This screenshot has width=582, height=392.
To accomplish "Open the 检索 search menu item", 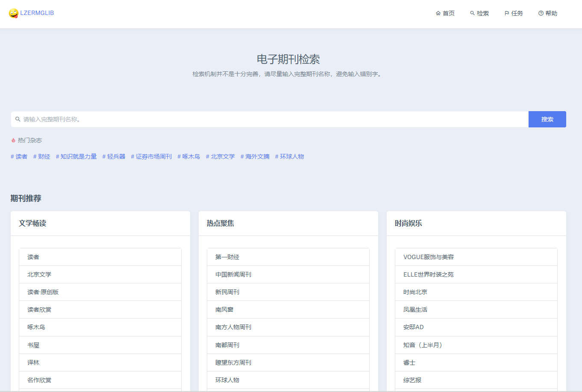I will (479, 13).
